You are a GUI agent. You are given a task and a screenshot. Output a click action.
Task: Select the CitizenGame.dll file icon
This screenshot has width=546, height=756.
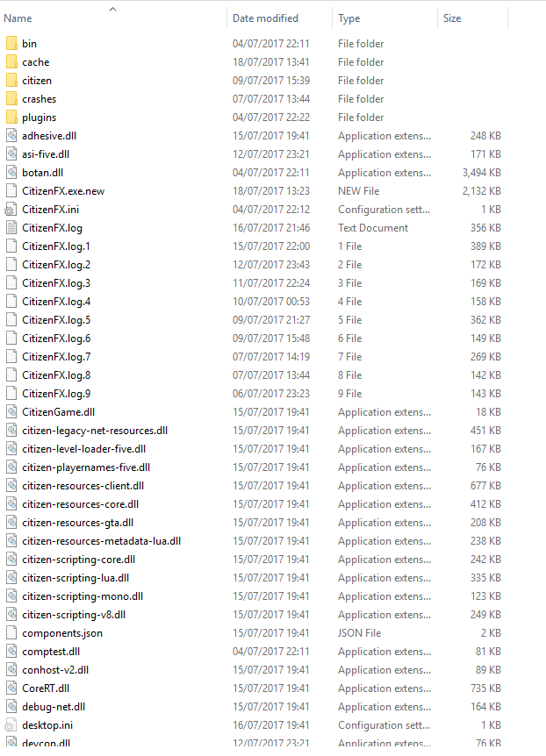[11, 411]
